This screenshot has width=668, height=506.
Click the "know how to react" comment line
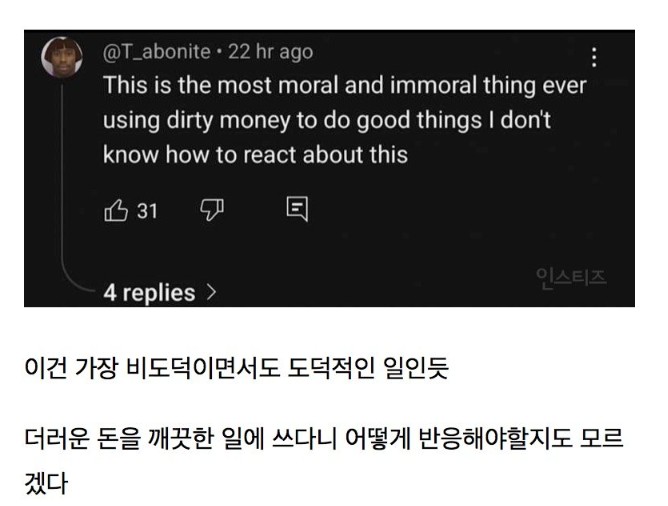pyautogui.click(x=256, y=155)
